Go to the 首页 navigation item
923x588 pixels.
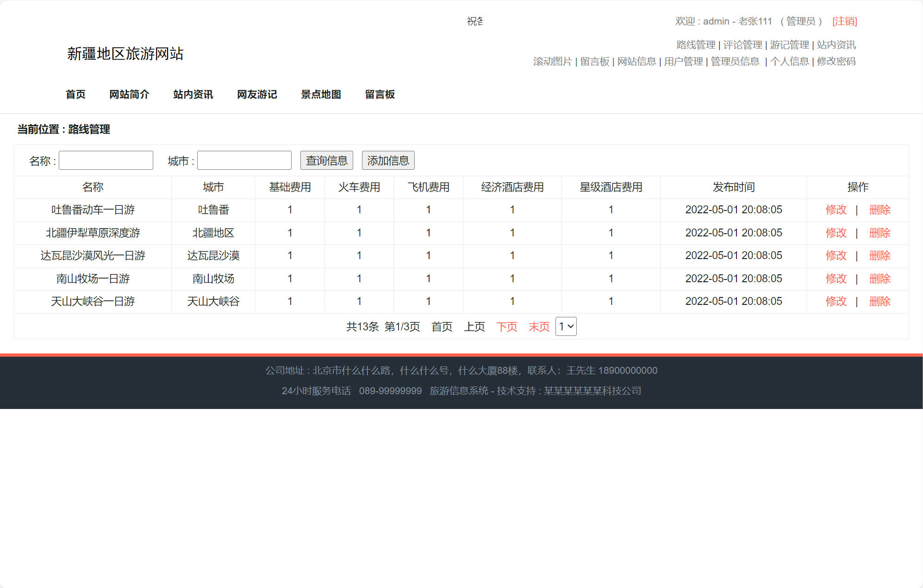pyautogui.click(x=75, y=94)
